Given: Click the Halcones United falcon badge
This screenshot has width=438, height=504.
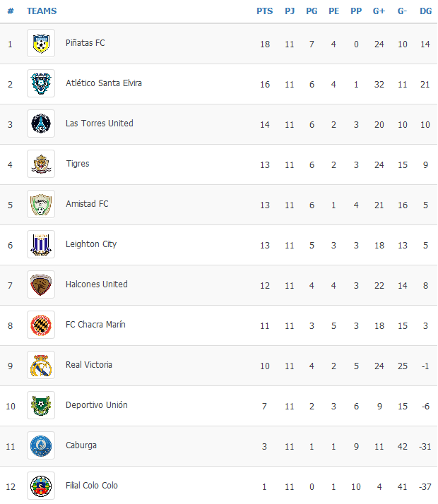Looking at the screenshot, I should [41, 284].
